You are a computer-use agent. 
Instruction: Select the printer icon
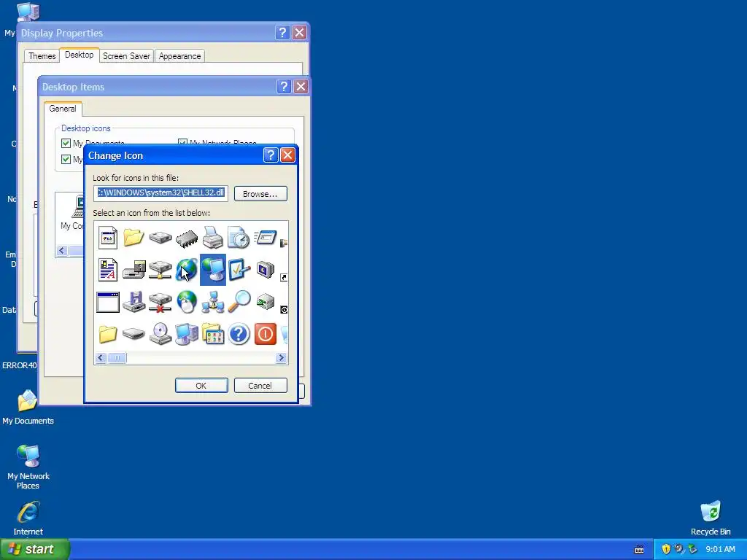(x=212, y=237)
